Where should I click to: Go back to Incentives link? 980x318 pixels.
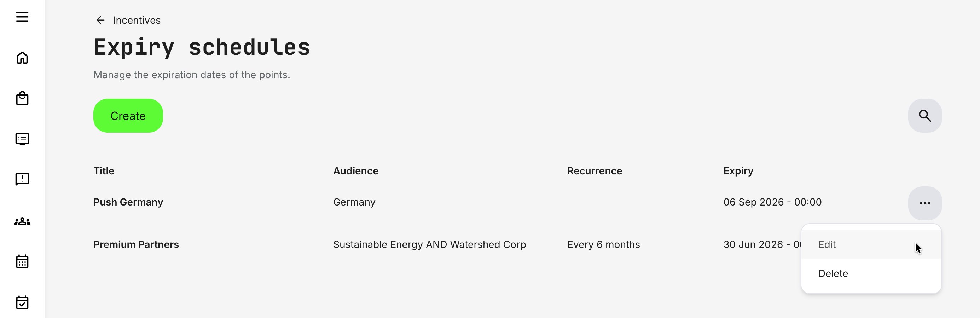tap(137, 20)
